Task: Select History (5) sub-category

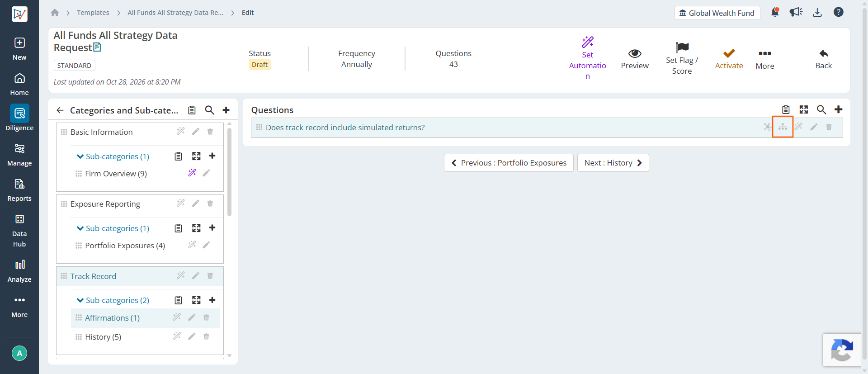Action: (103, 337)
